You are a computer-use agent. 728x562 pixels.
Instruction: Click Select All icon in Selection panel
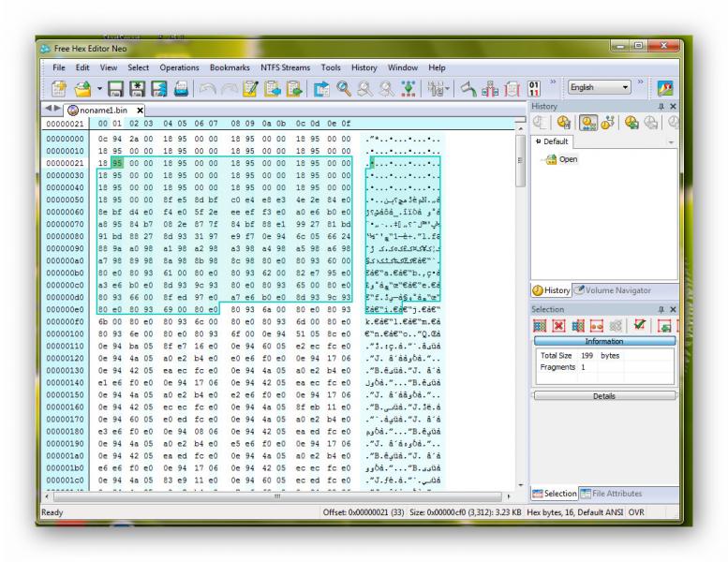pos(540,326)
